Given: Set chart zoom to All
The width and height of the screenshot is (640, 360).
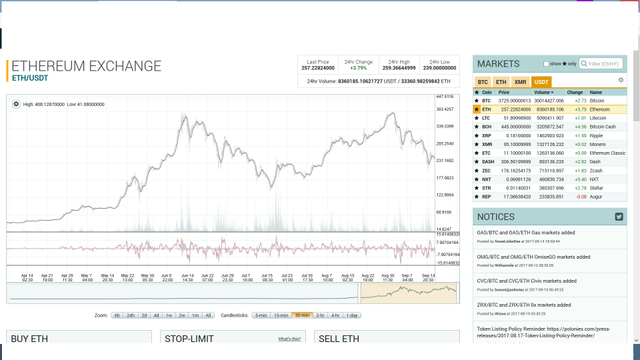Looking at the screenshot, I should point(208,316).
